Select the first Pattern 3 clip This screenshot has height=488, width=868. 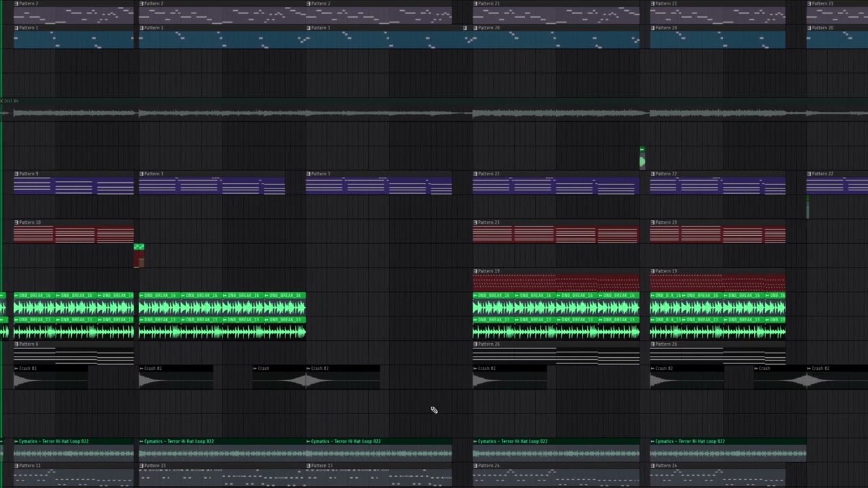212,183
